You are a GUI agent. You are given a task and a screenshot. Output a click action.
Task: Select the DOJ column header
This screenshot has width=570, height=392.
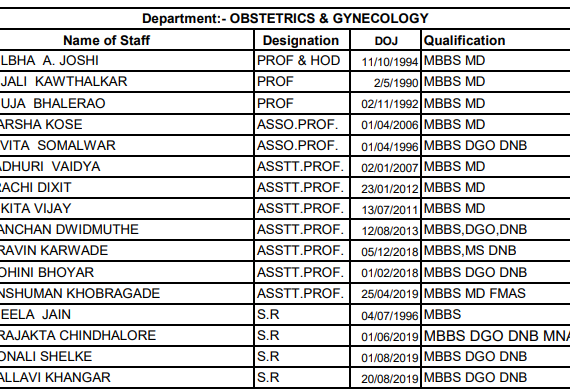pos(386,41)
